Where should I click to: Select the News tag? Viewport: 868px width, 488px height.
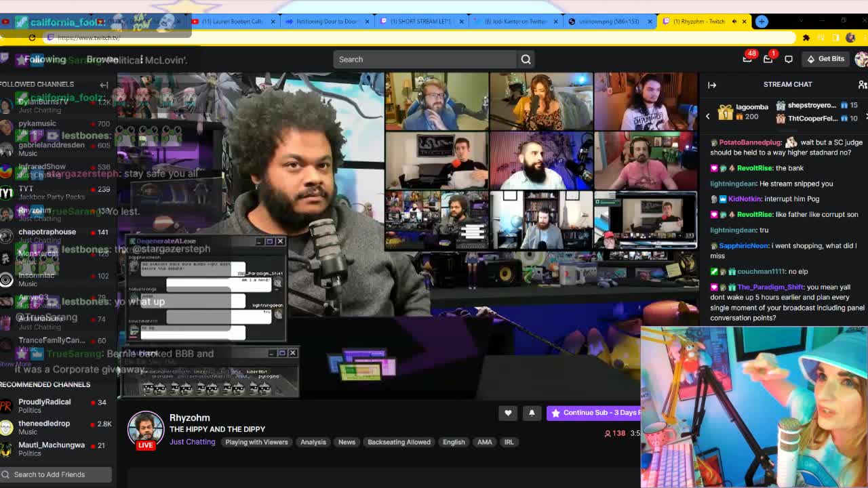347,442
